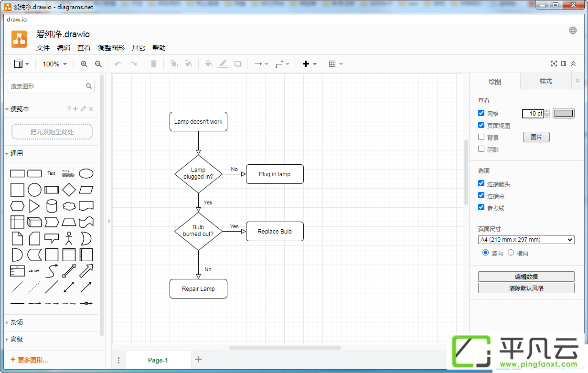This screenshot has width=588, height=373.
Task: Click the delete trash can icon
Action: click(154, 64)
